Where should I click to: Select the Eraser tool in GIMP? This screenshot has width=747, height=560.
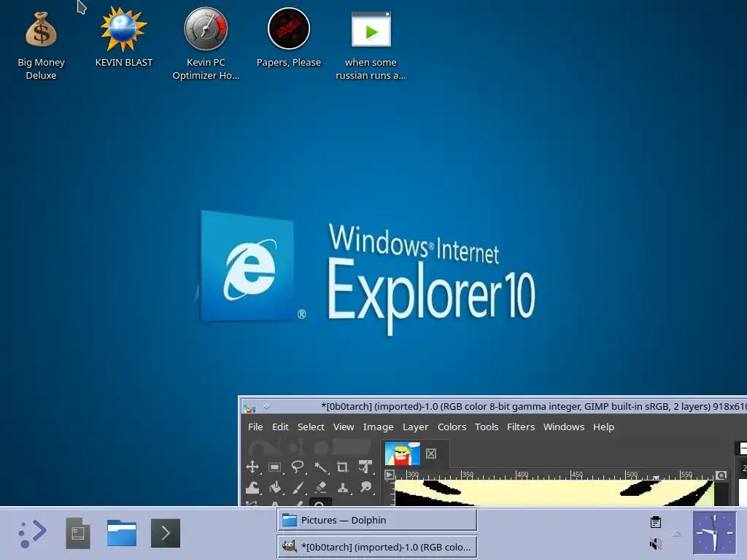coord(320,487)
